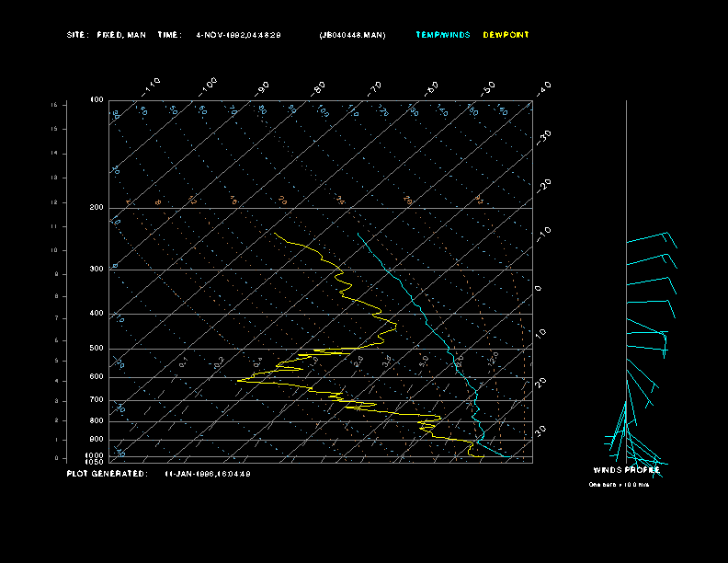Click the cyan temperature trace near 400 mb
The height and width of the screenshot is (563, 728).
click(423, 315)
